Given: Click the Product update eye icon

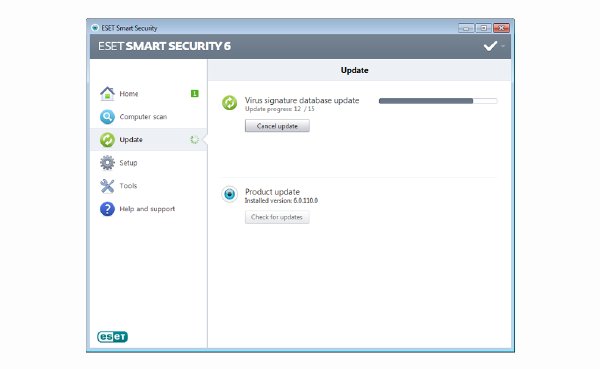Looking at the screenshot, I should tap(230, 194).
